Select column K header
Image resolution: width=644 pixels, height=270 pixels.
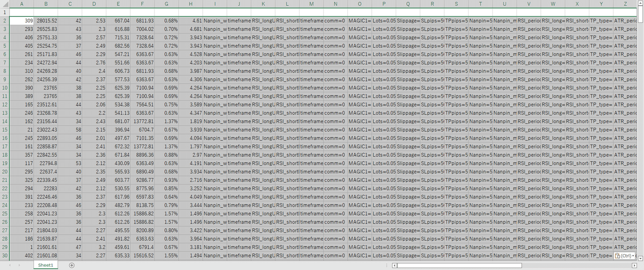click(263, 4)
